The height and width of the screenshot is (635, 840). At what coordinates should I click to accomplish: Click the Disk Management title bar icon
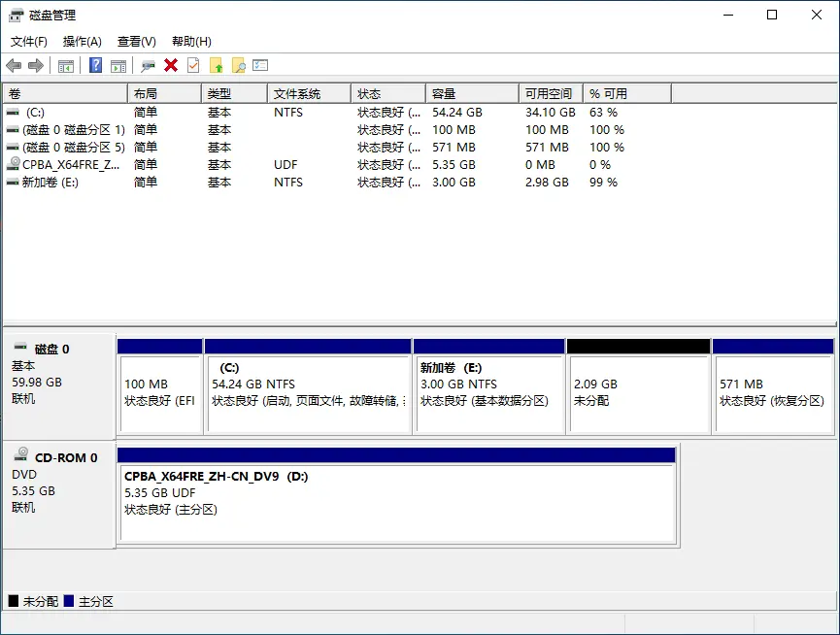[x=17, y=15]
